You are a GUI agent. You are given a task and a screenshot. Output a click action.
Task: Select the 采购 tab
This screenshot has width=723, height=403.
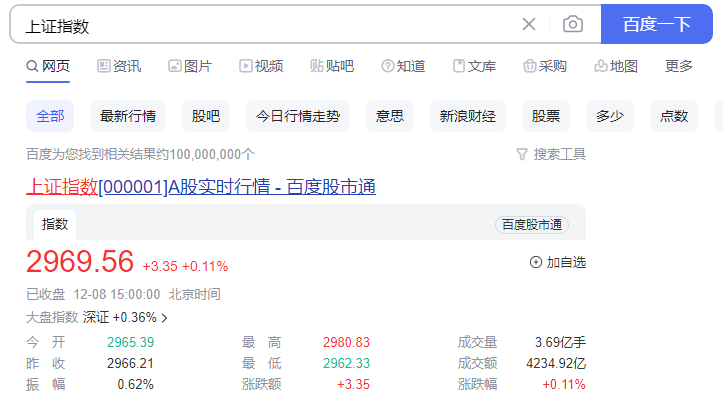pos(545,66)
